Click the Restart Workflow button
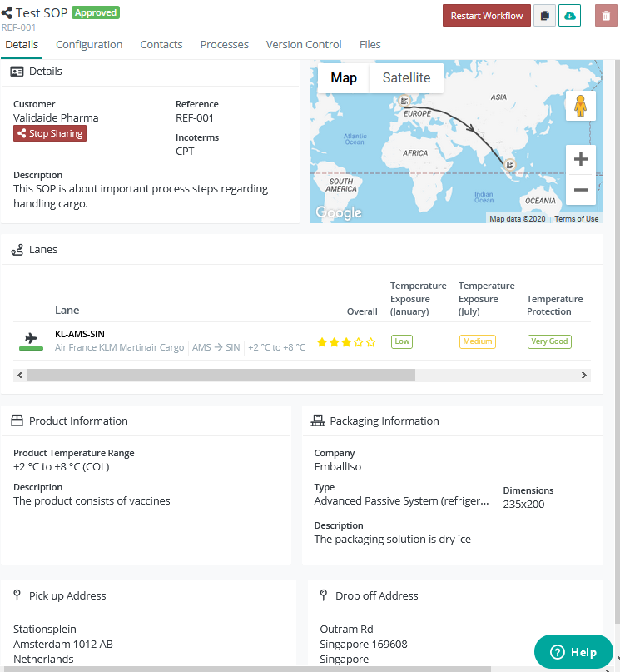This screenshot has width=620, height=672. [x=486, y=15]
